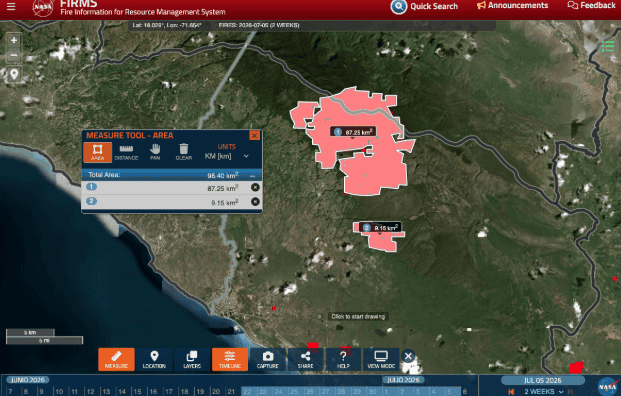Open the hamburger main menu
Viewport: 621px width, 396px height.
11,7
